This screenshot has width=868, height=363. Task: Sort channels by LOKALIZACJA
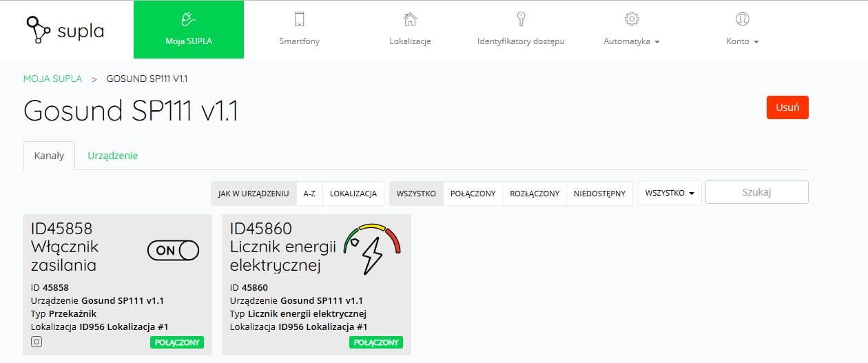[353, 194]
